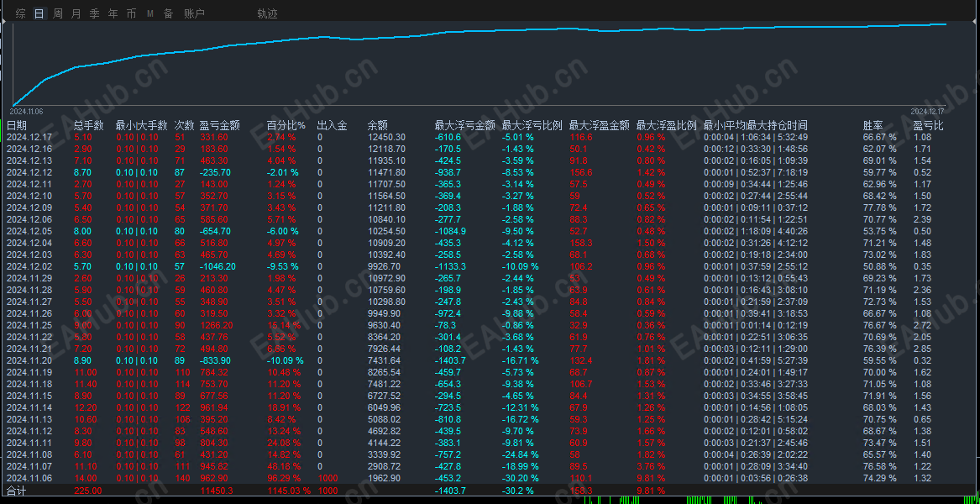The image size is (980, 504).
Task: Click the total profit 11450.3
Action: 217,491
